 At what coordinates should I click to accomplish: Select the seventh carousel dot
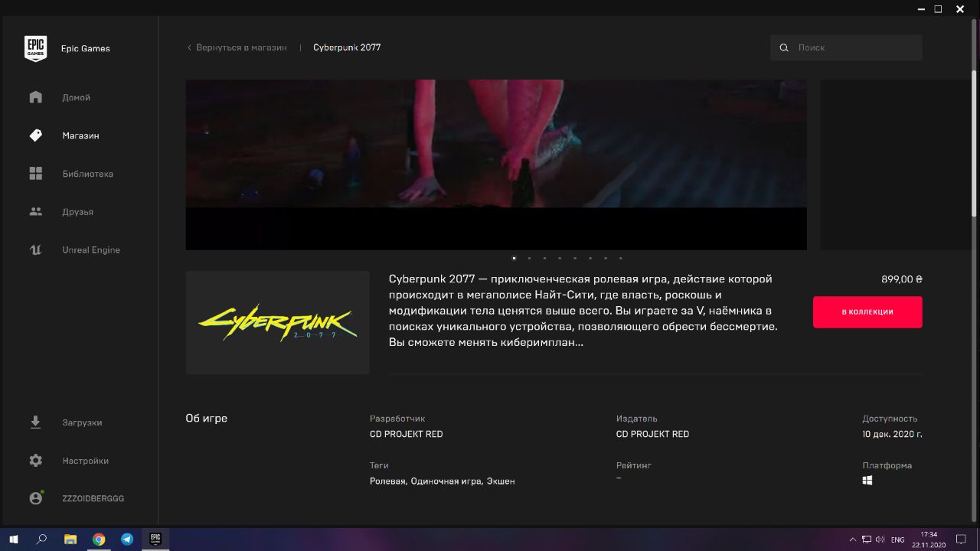click(606, 258)
